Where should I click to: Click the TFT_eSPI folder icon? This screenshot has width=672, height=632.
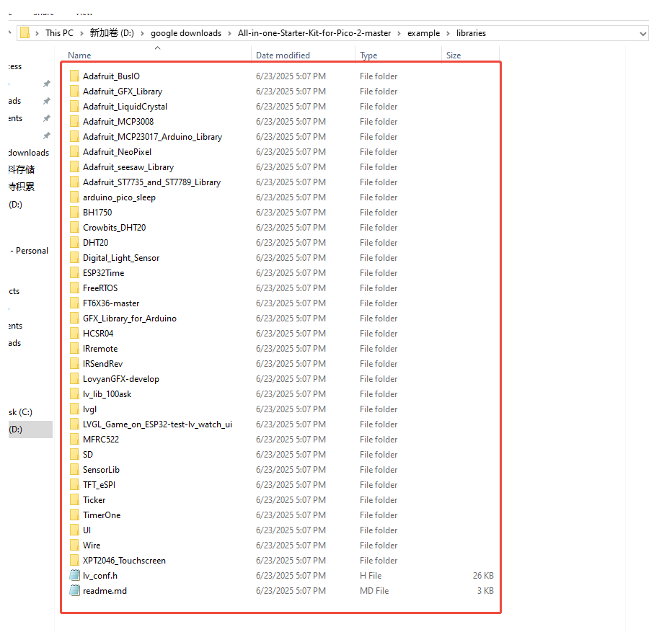[74, 484]
